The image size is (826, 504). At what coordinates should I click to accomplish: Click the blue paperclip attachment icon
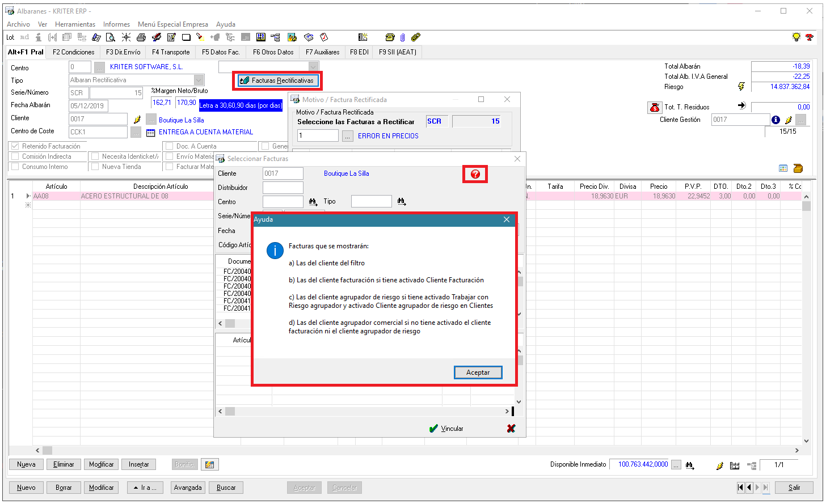[x=402, y=37]
